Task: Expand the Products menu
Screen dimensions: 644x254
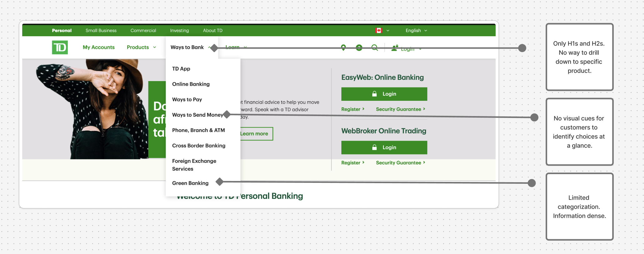Action: point(141,47)
